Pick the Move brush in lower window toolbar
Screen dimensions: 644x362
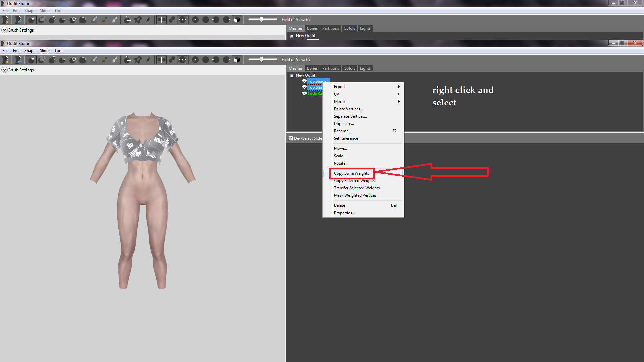point(73,60)
